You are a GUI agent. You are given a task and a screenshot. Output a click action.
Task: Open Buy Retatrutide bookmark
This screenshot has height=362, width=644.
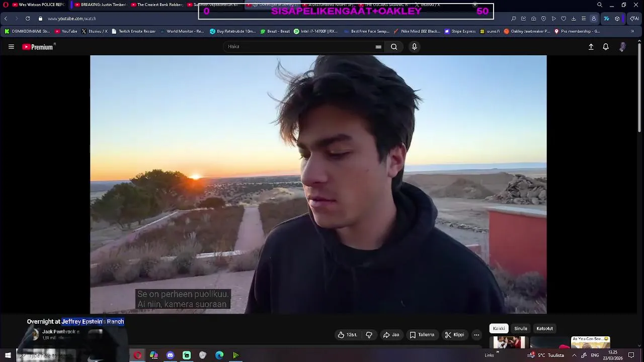click(232, 31)
